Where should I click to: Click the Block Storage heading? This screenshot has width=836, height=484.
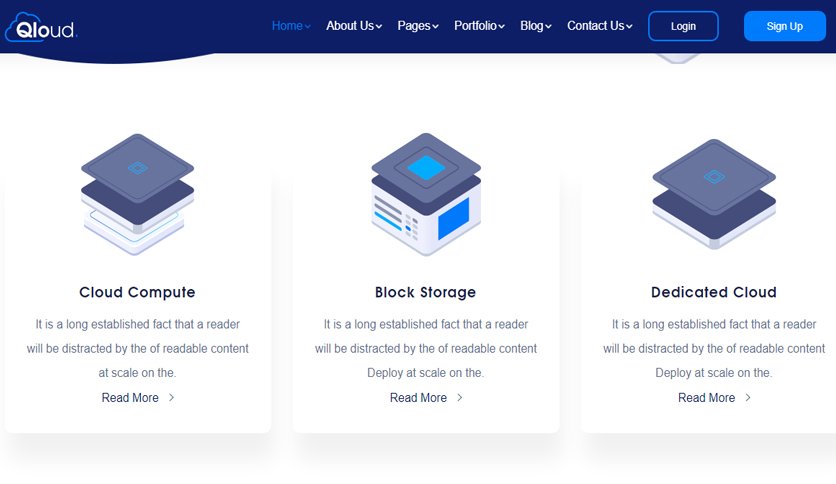click(x=425, y=292)
